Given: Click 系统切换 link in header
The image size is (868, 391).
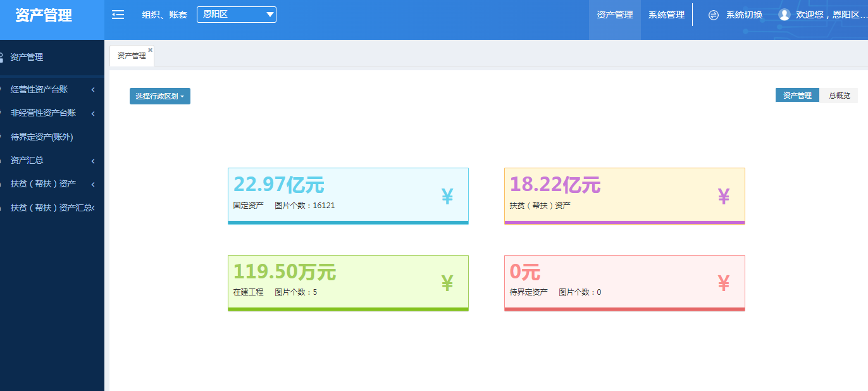Looking at the screenshot, I should click(x=744, y=15).
